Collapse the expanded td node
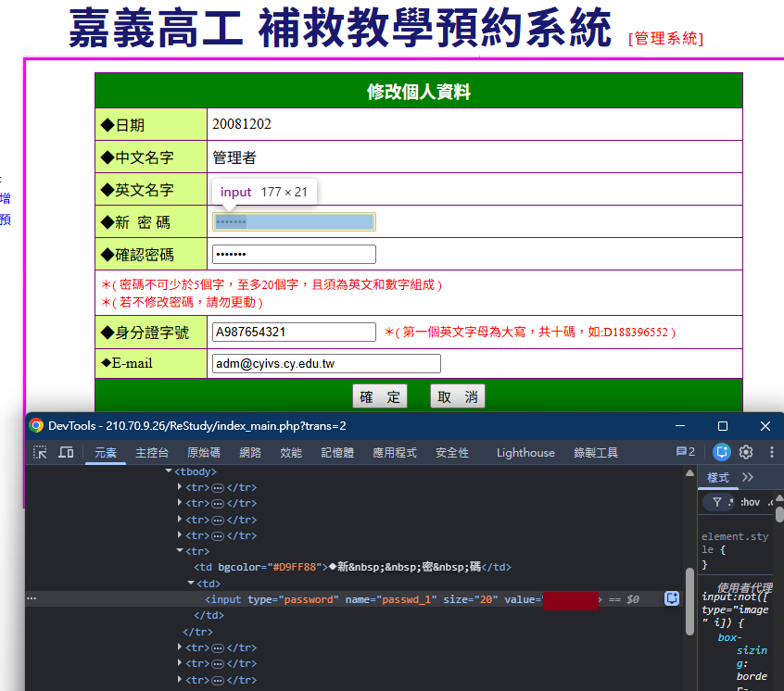Screen dimensions: 784x691 [x=191, y=583]
